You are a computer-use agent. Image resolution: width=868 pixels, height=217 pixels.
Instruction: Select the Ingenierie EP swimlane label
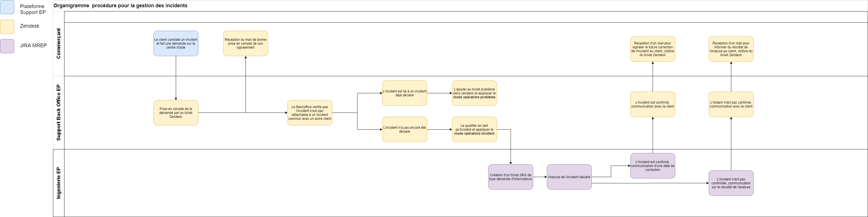coord(59,183)
